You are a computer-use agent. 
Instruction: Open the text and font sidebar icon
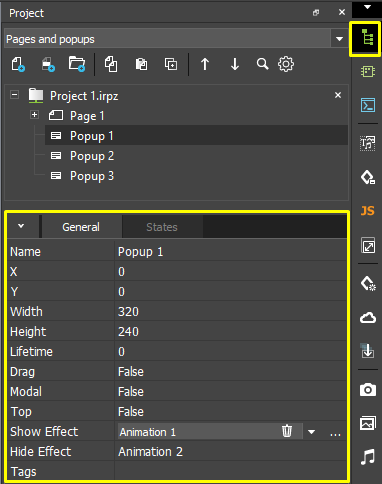pyautogui.click(x=368, y=143)
